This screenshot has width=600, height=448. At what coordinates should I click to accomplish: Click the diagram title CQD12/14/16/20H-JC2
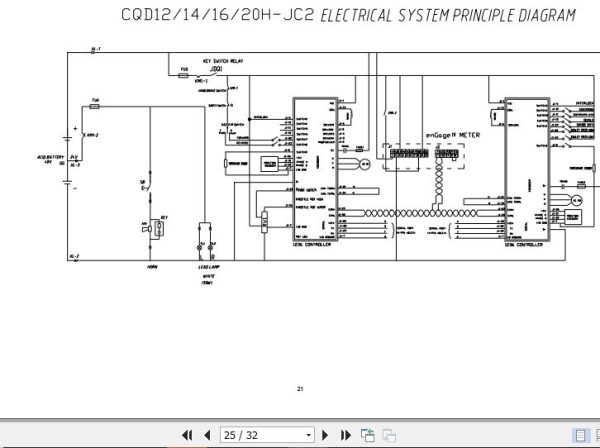217,15
